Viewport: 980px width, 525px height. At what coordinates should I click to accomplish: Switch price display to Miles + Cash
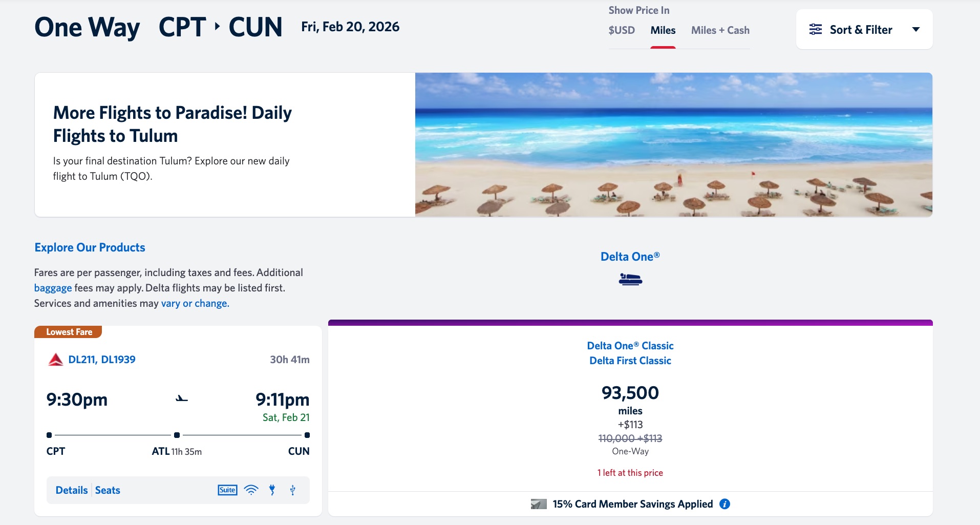click(x=719, y=30)
